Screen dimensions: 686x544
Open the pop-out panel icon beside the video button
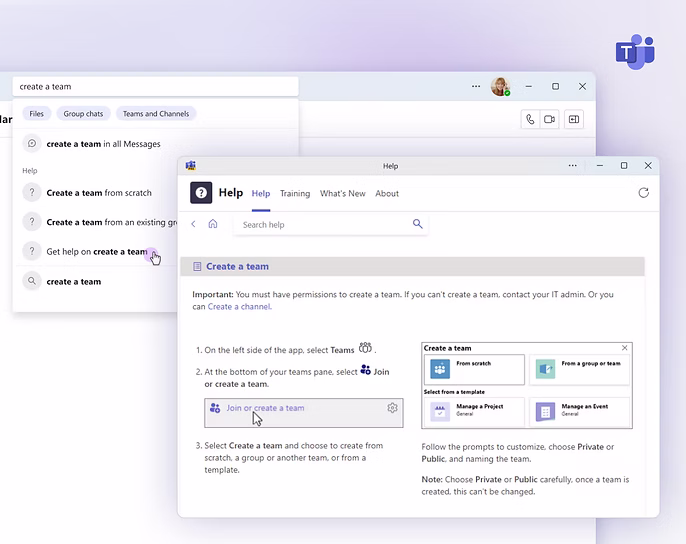pos(574,119)
